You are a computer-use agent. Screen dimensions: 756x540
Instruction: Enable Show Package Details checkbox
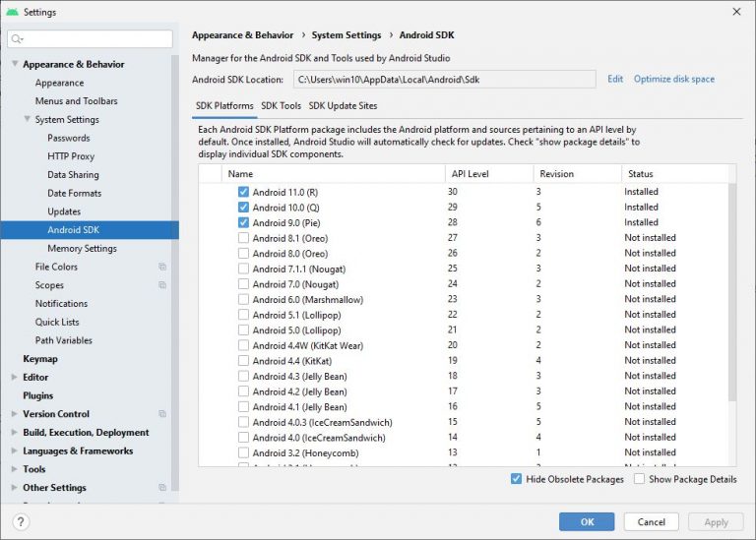pyautogui.click(x=640, y=479)
